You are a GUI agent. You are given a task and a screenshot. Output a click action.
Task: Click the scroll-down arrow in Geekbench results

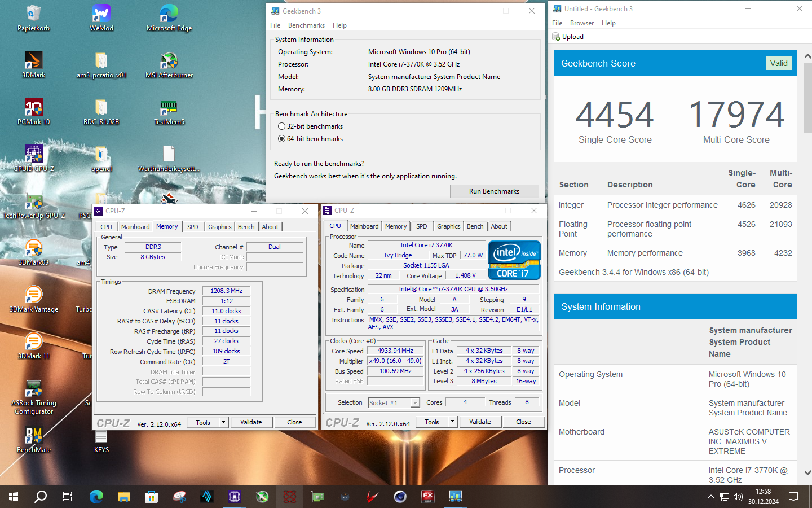pyautogui.click(x=807, y=472)
